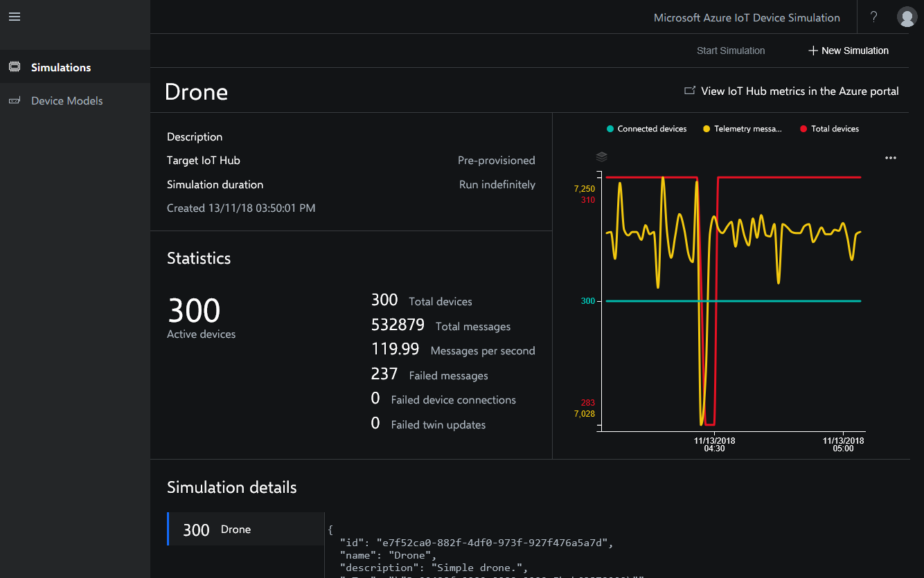Switch to the Device Models section

65,100
